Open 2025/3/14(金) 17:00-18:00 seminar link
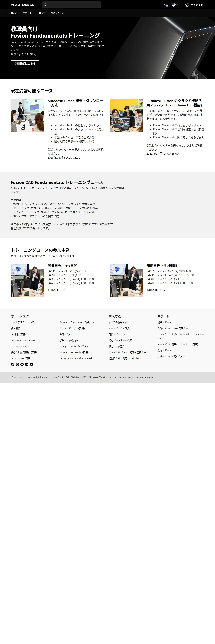 click(64, 158)
